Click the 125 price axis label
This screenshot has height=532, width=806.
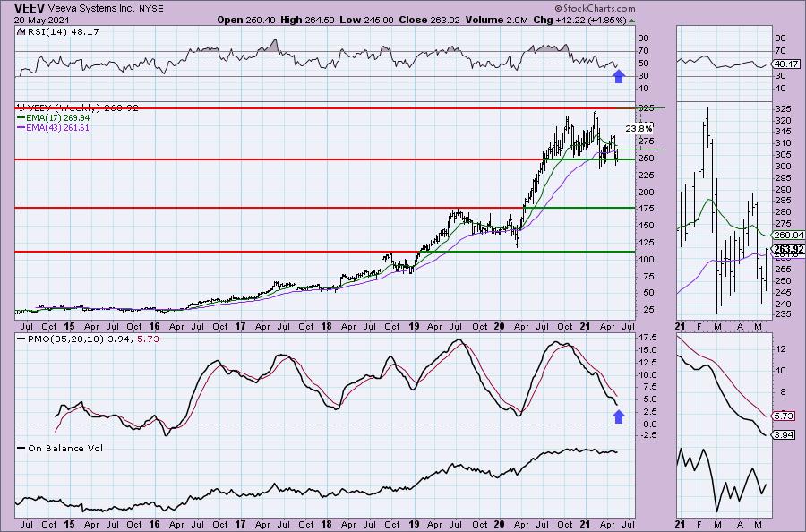click(x=646, y=243)
